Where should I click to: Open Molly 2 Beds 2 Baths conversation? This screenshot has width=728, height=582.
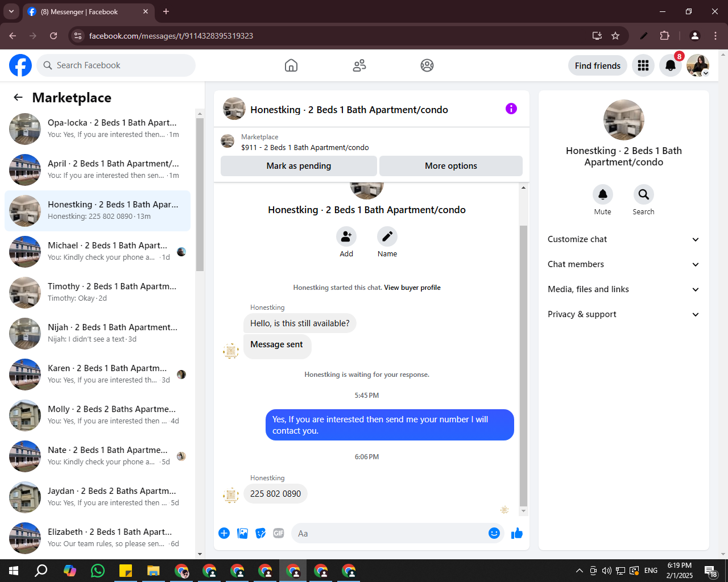(98, 415)
